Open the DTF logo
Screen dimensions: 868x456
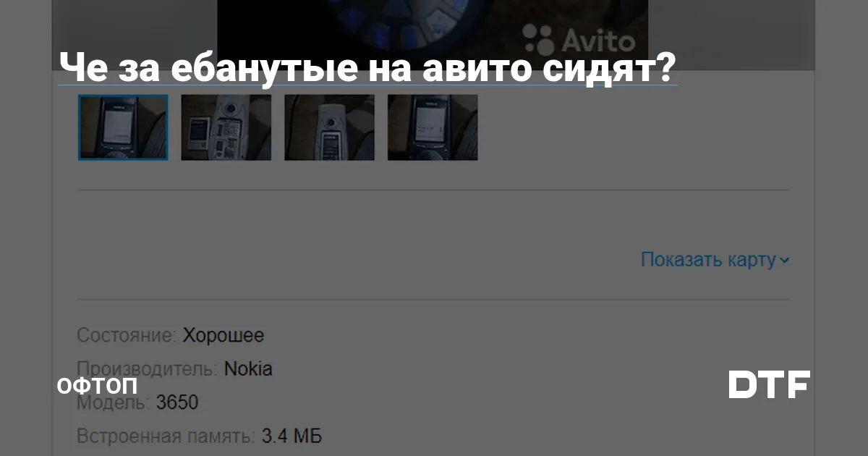(769, 384)
